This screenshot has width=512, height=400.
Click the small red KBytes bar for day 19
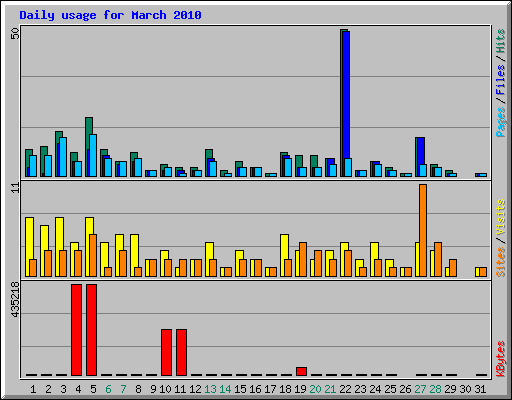coord(302,371)
